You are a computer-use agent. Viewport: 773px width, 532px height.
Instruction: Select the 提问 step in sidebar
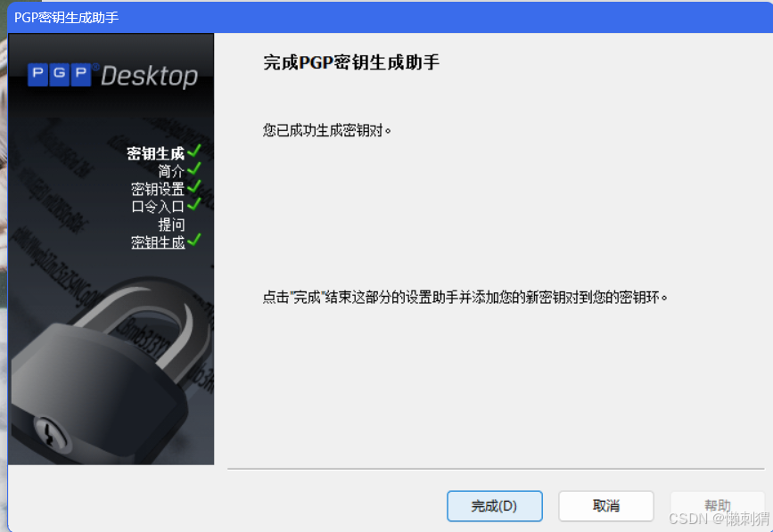click(x=171, y=225)
